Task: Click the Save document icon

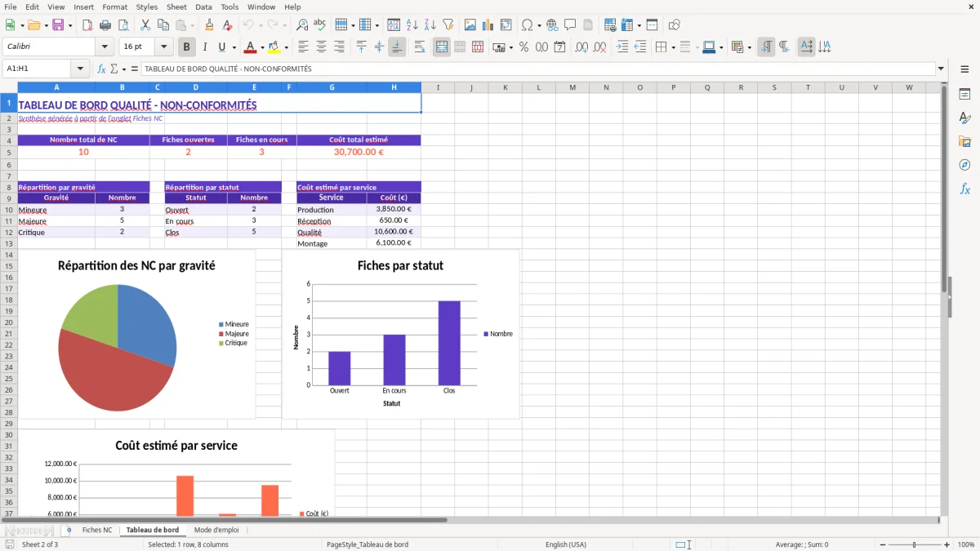Action: point(58,25)
